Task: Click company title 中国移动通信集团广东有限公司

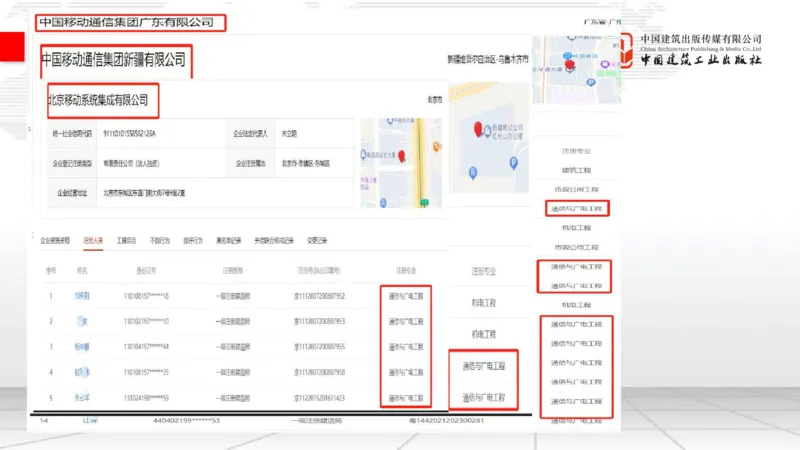Action: [x=127, y=22]
